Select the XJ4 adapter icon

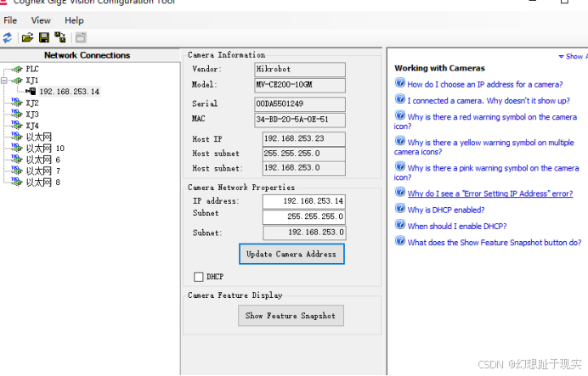point(17,125)
